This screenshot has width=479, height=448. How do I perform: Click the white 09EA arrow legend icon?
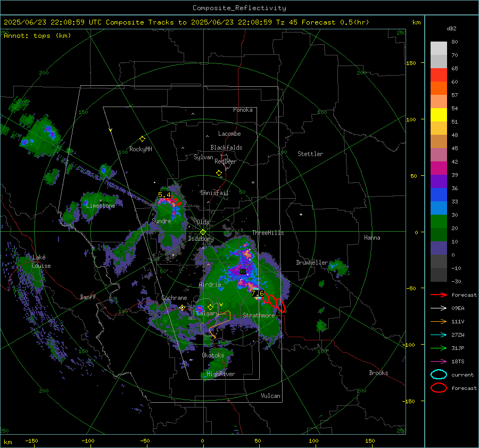(x=439, y=308)
